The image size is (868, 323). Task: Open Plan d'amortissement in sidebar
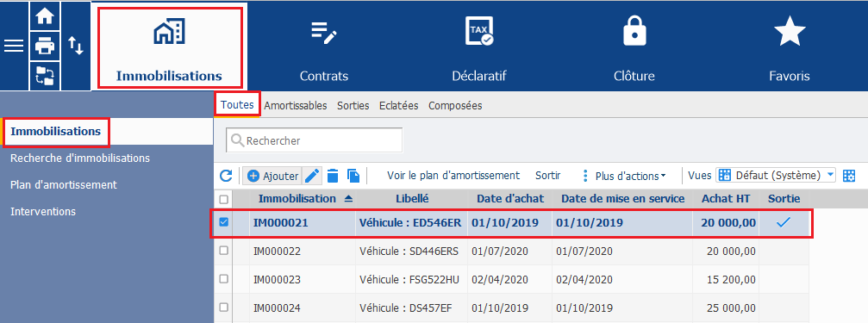[x=64, y=184]
